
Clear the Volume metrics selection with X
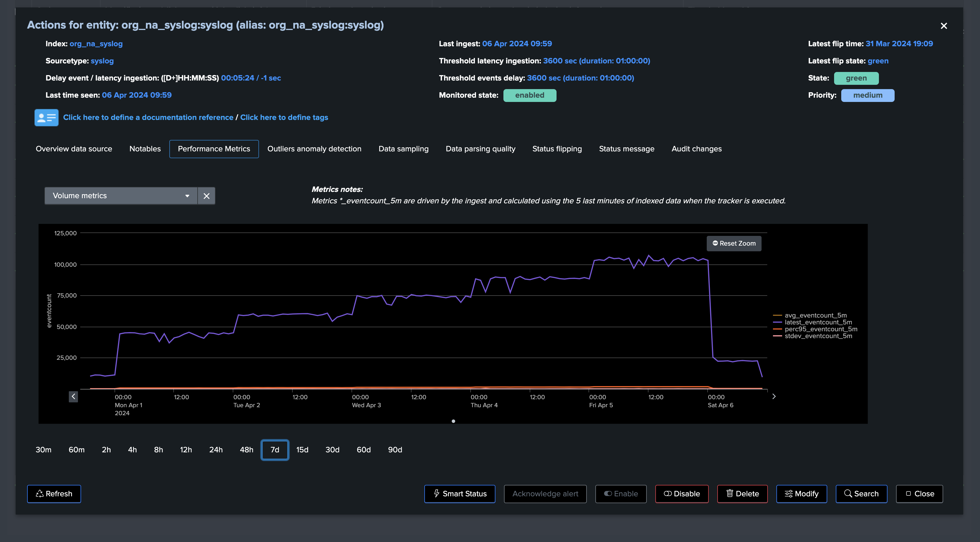(x=206, y=196)
